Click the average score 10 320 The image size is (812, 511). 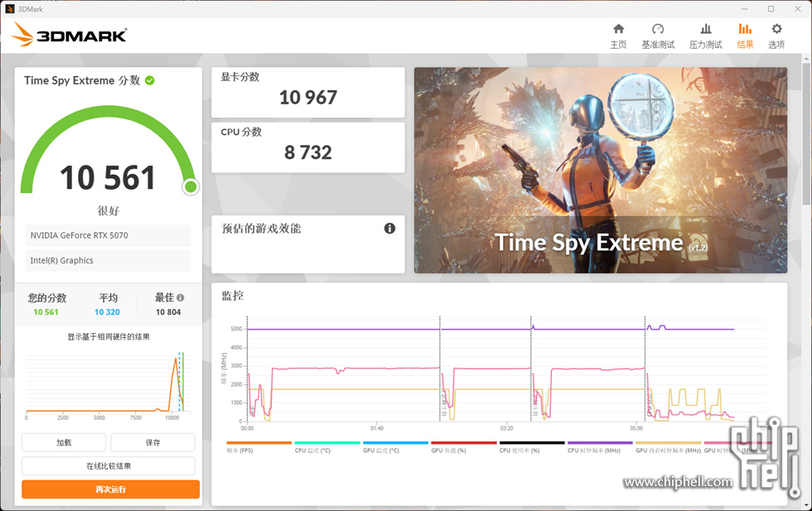click(x=107, y=312)
